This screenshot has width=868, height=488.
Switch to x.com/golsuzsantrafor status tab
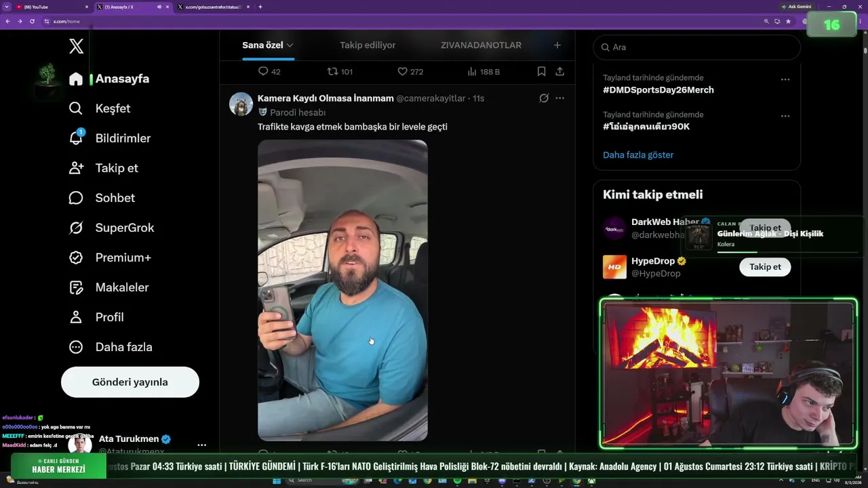click(x=213, y=7)
